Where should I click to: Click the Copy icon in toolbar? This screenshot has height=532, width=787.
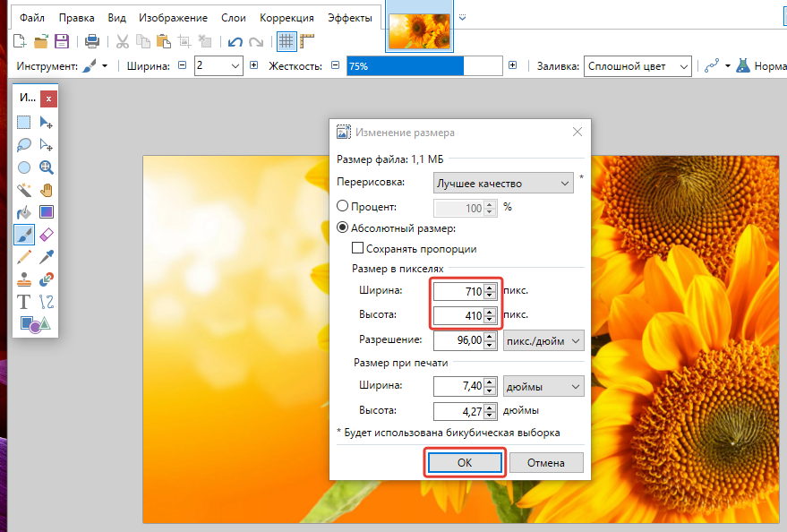point(143,41)
